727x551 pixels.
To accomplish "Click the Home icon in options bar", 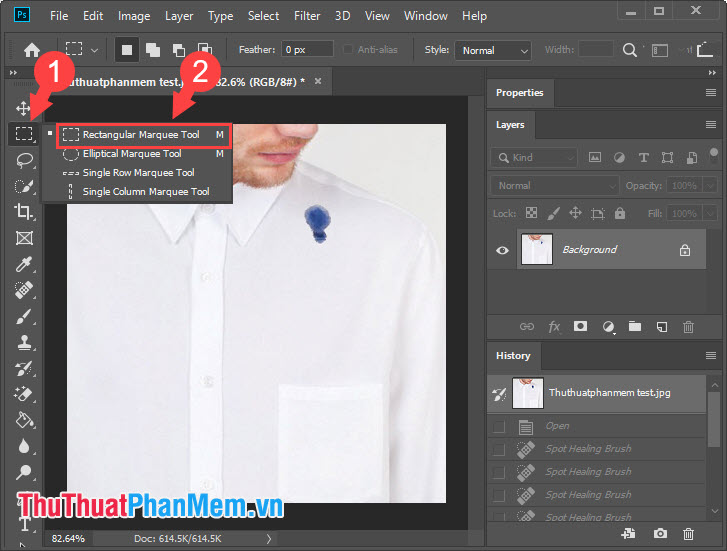I will [x=32, y=50].
